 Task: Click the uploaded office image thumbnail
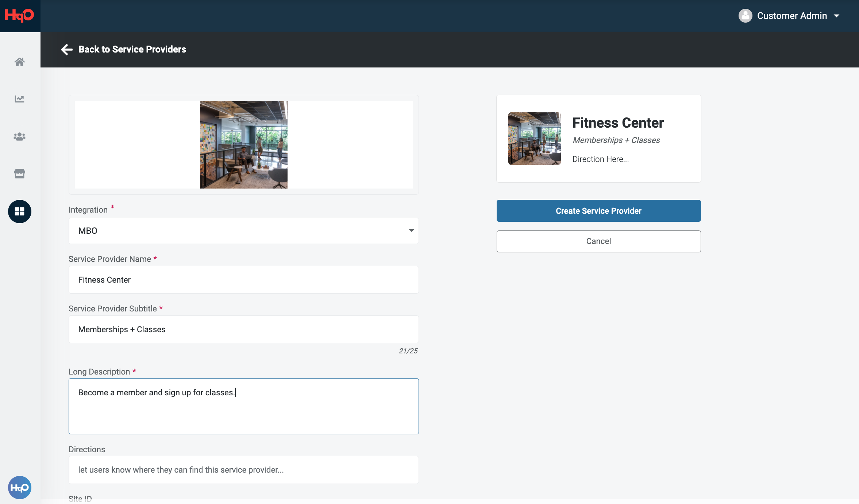point(243,145)
